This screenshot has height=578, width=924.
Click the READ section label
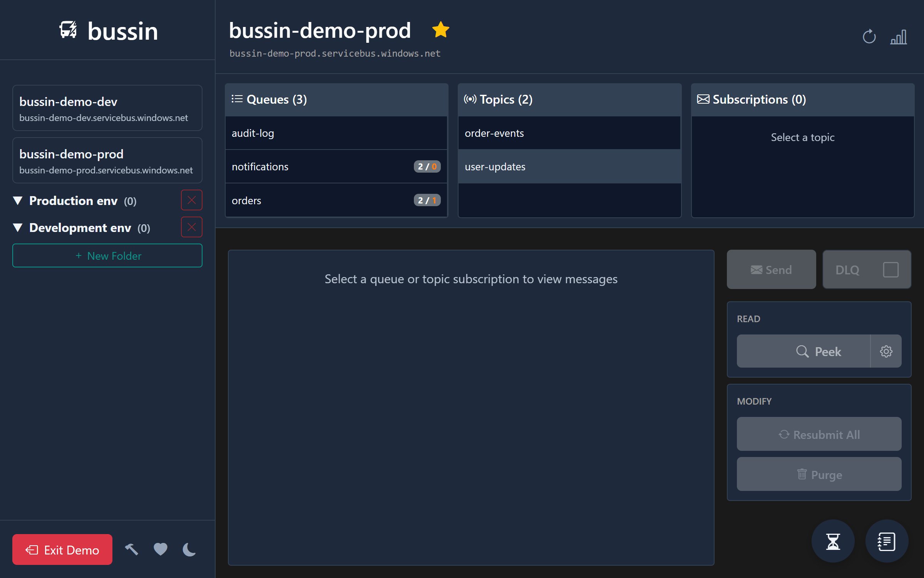748,319
